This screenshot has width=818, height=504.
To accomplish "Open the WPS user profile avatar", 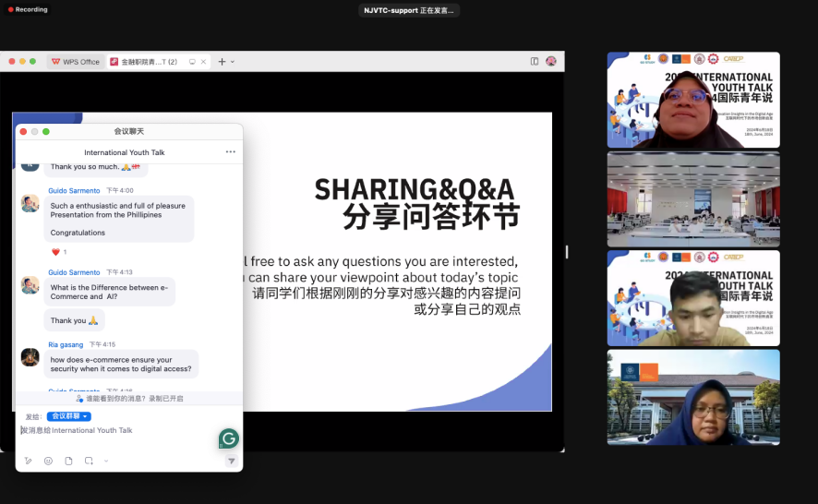I will (551, 62).
